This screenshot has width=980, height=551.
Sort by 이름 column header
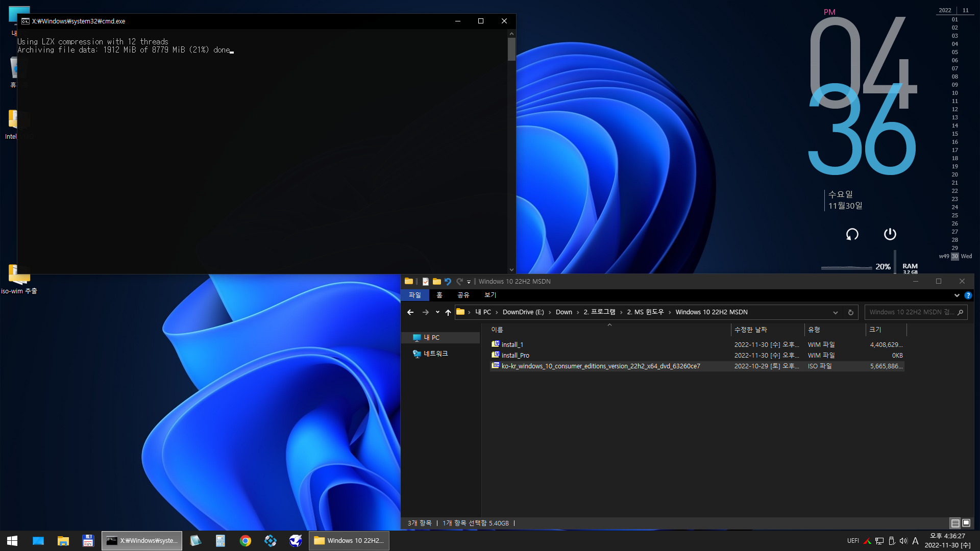click(x=609, y=330)
